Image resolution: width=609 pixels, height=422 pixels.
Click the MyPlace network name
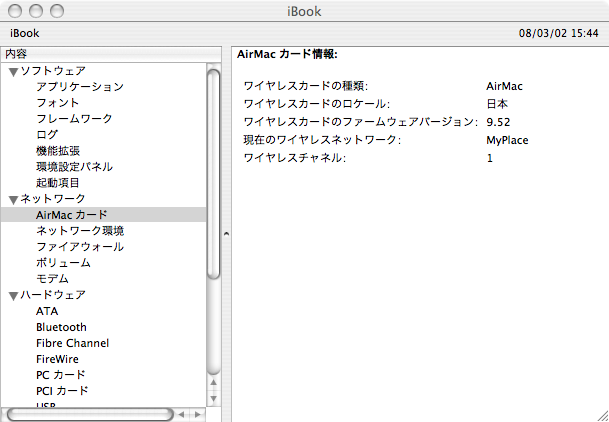tap(507, 140)
